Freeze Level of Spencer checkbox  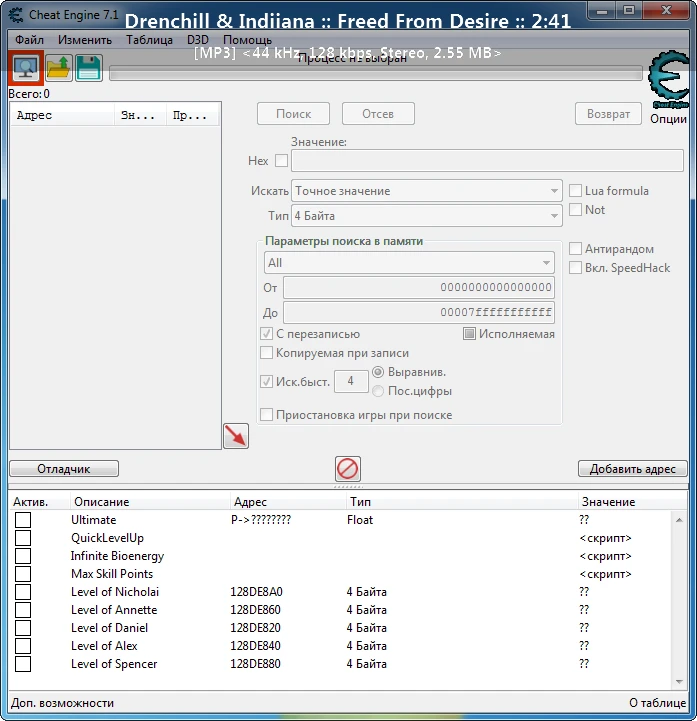click(x=23, y=664)
